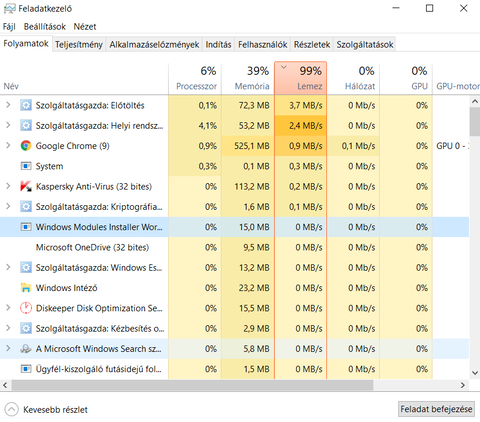Click the GPU 0 engine cell for Chrome
Image resolution: width=480 pixels, height=422 pixels.
click(x=451, y=146)
